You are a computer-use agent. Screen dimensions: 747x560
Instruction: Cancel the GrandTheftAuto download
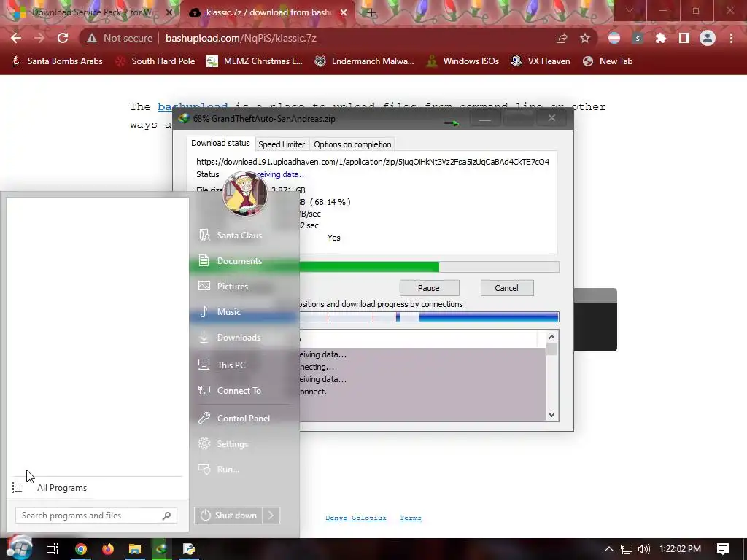(506, 288)
